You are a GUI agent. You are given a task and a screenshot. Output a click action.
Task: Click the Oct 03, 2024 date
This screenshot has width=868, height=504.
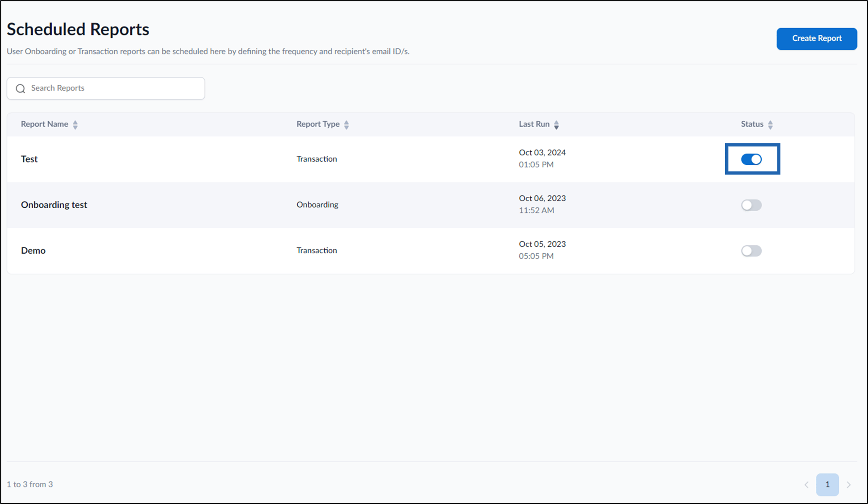click(x=542, y=153)
